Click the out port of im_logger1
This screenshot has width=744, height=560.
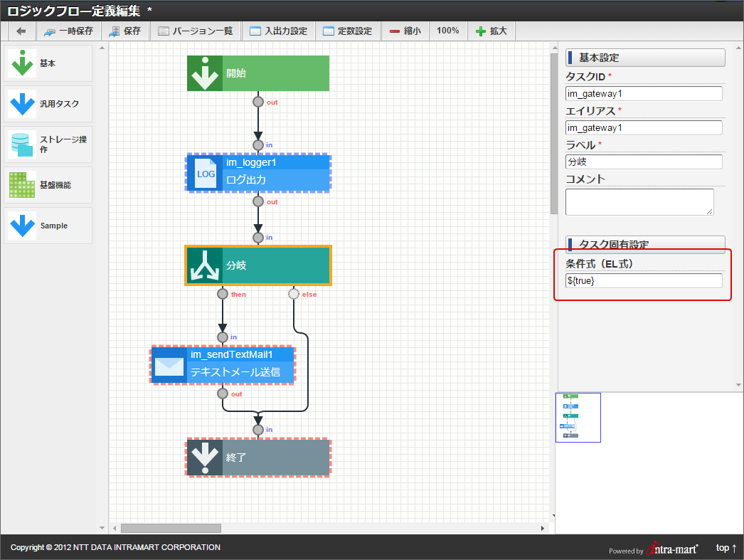pyautogui.click(x=258, y=201)
